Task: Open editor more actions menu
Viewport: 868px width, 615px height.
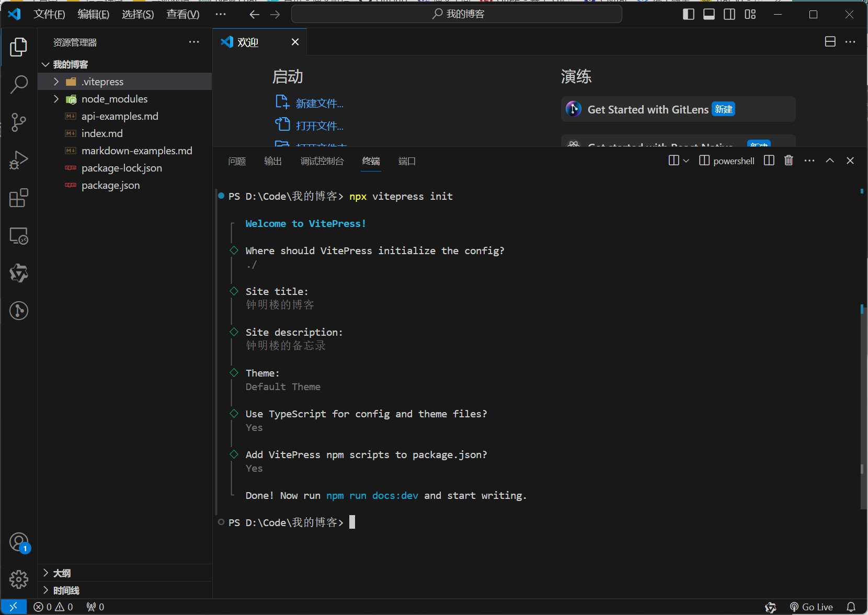Action: click(x=850, y=42)
